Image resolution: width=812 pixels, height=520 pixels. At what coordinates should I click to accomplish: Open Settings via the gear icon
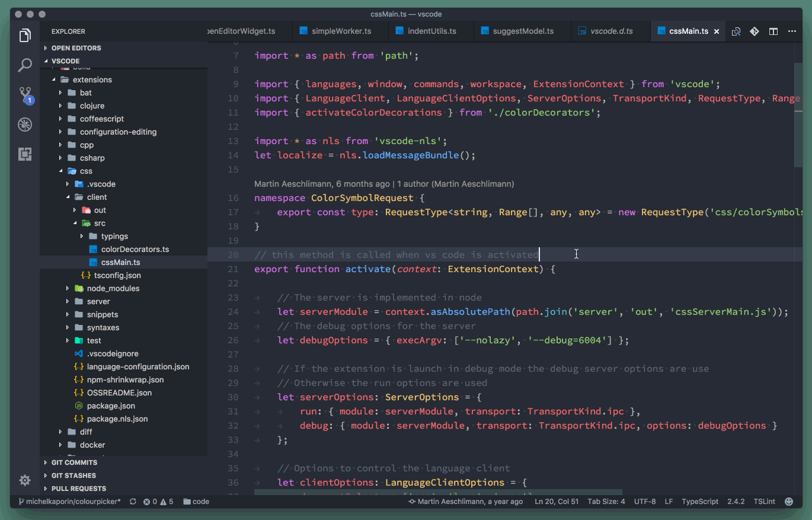(x=24, y=480)
